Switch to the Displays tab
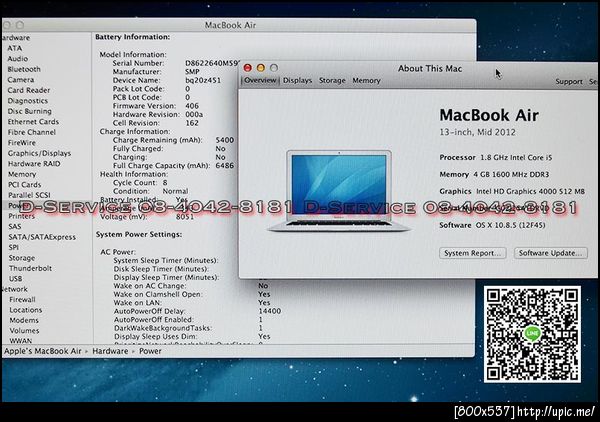The height and width of the screenshot is (422, 600). (297, 80)
